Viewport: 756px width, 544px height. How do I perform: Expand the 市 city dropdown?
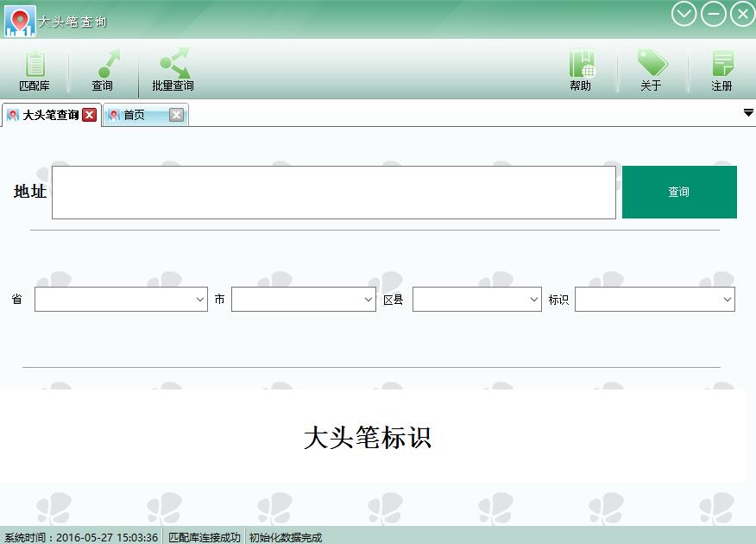303,299
